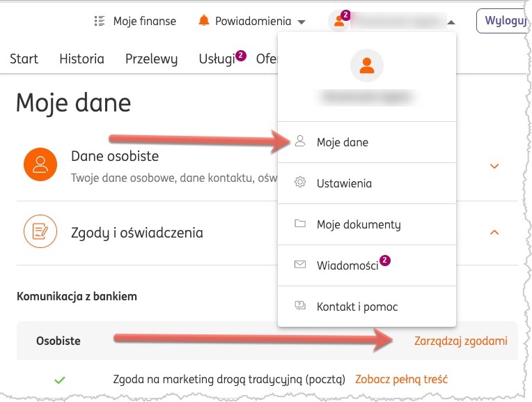532x402 pixels.
Task: Click the Dane osobiste heading
Action: [x=115, y=156]
